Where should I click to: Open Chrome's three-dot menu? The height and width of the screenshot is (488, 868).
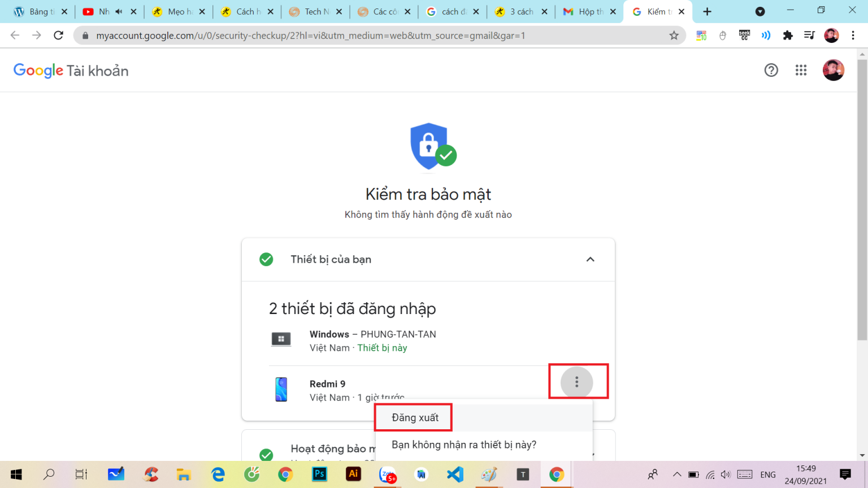pyautogui.click(x=853, y=36)
